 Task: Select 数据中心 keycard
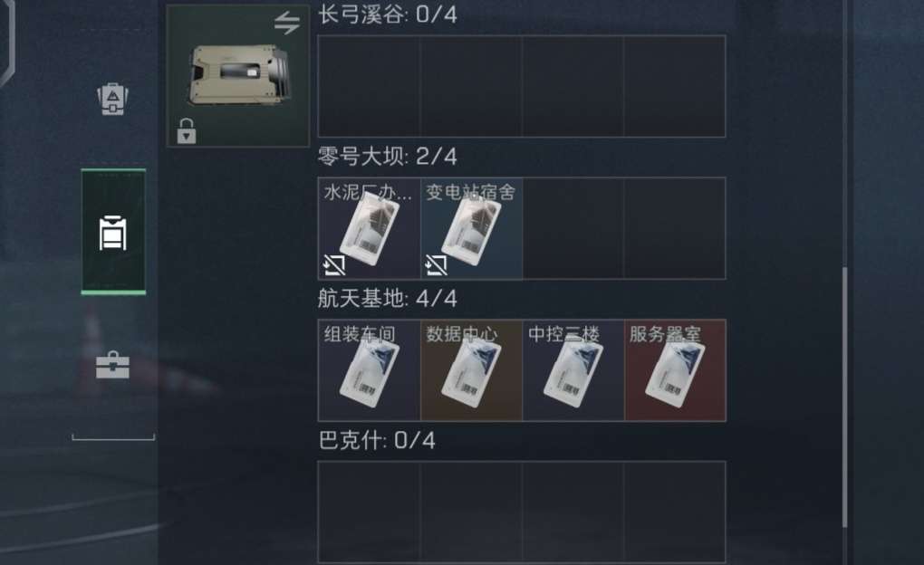[x=471, y=370]
